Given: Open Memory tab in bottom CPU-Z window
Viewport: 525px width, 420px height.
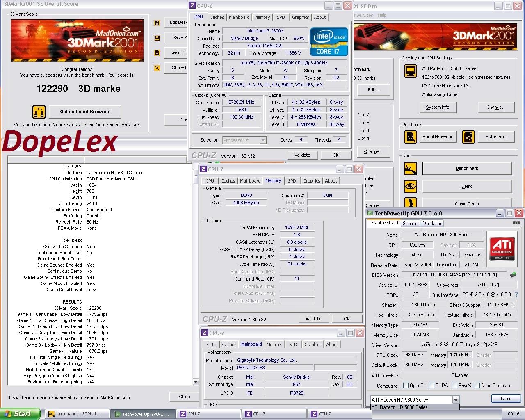Looking at the screenshot, I should click(274, 345).
